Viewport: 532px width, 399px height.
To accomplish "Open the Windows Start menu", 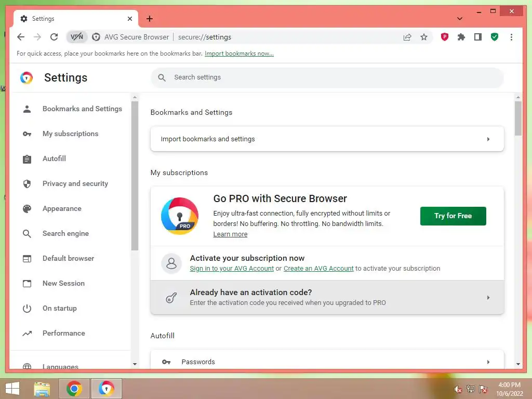I will click(x=12, y=389).
